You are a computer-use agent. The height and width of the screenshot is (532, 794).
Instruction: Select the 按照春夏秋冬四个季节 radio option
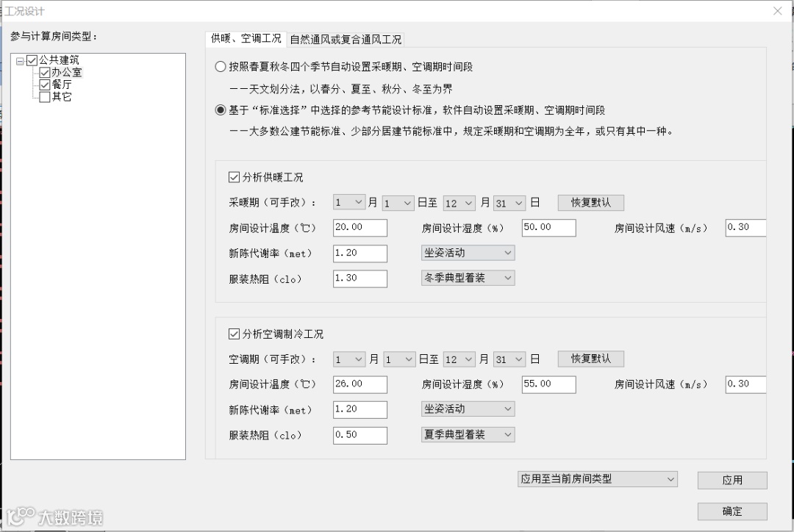pos(221,66)
